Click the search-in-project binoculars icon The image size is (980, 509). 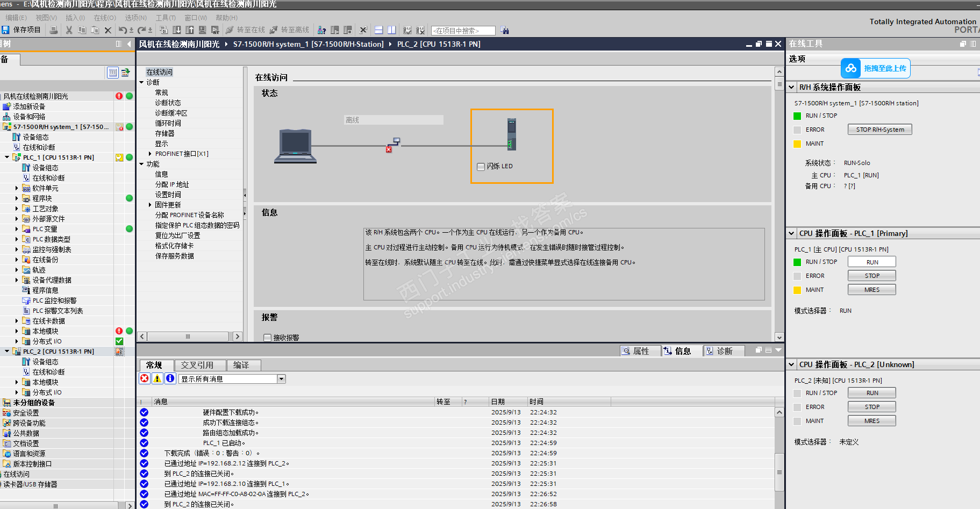pyautogui.click(x=505, y=30)
